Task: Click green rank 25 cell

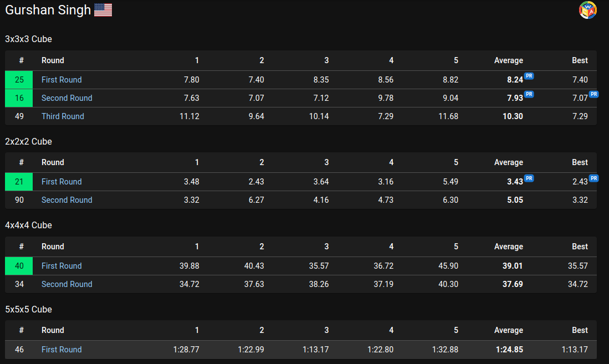Action: pos(19,80)
